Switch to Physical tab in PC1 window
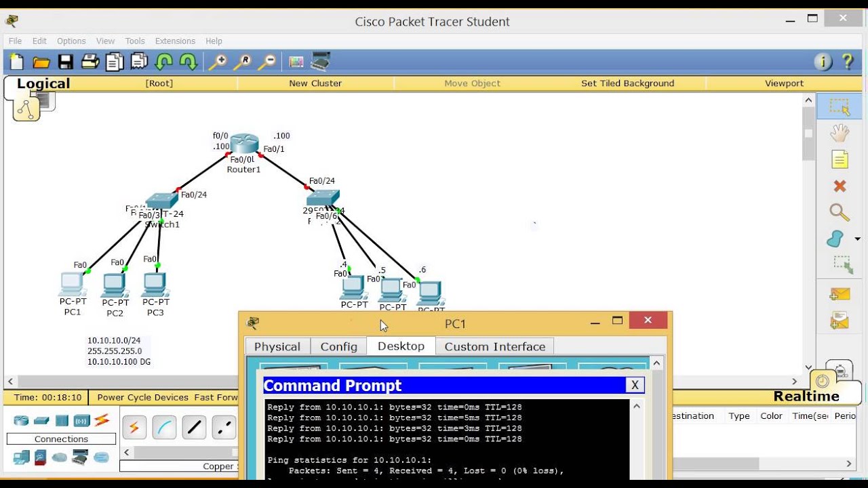 (277, 346)
